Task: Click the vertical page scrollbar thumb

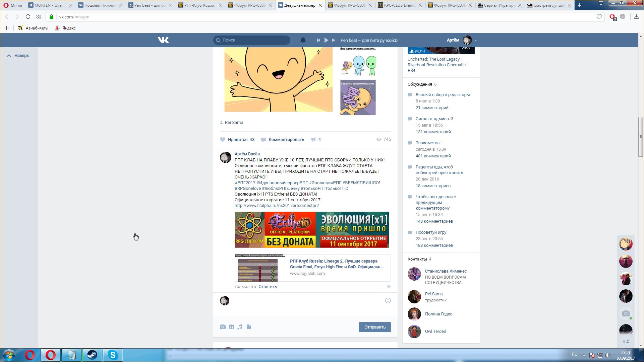Action: (x=641, y=137)
